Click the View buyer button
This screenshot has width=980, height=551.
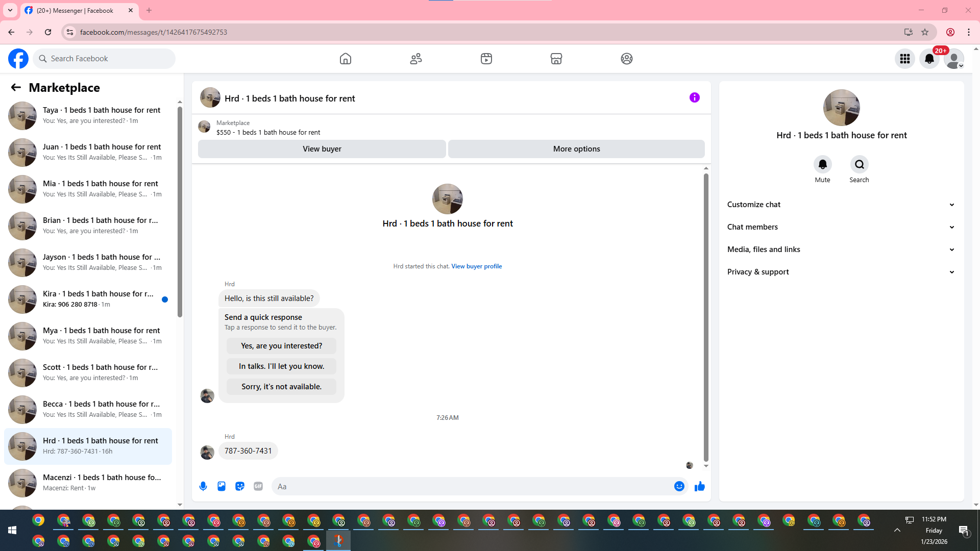pyautogui.click(x=322, y=149)
